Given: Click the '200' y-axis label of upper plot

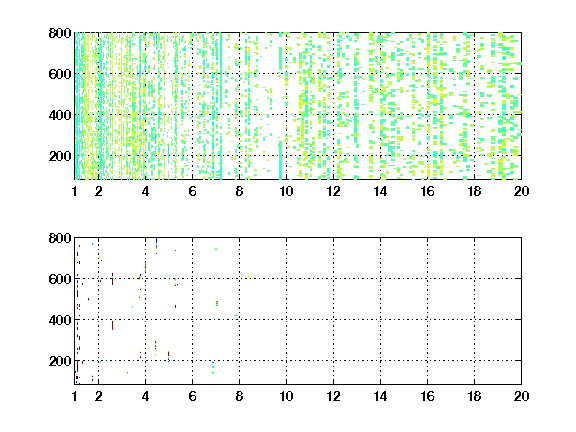Looking at the screenshot, I should [x=60, y=156].
